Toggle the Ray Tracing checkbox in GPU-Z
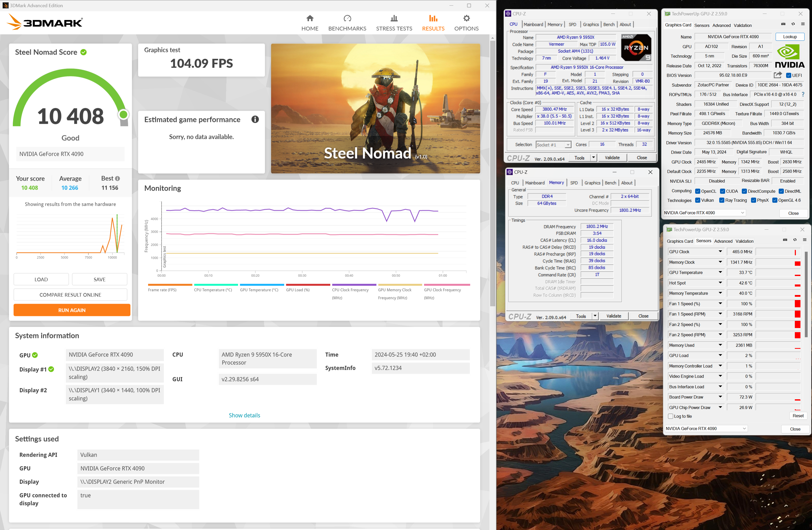The width and height of the screenshot is (812, 530). point(722,200)
